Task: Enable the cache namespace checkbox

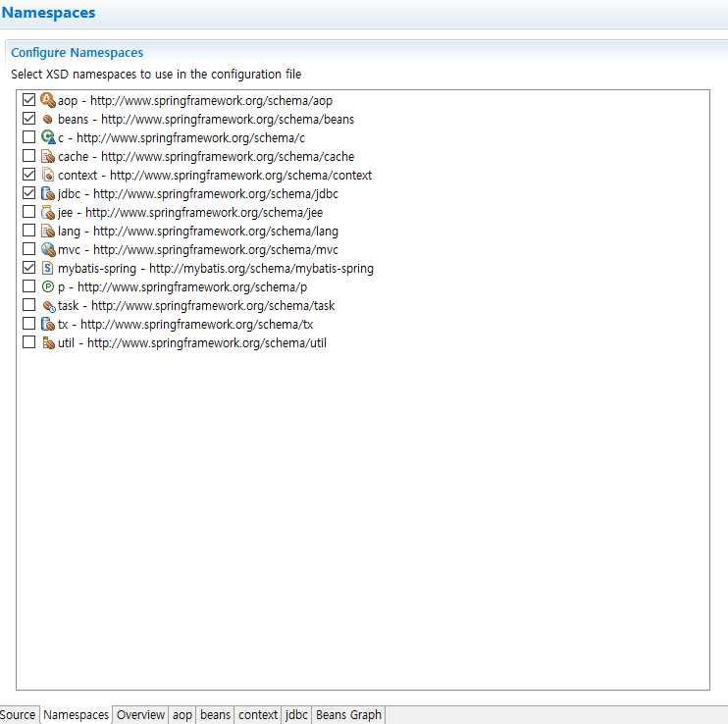Action: [x=28, y=155]
